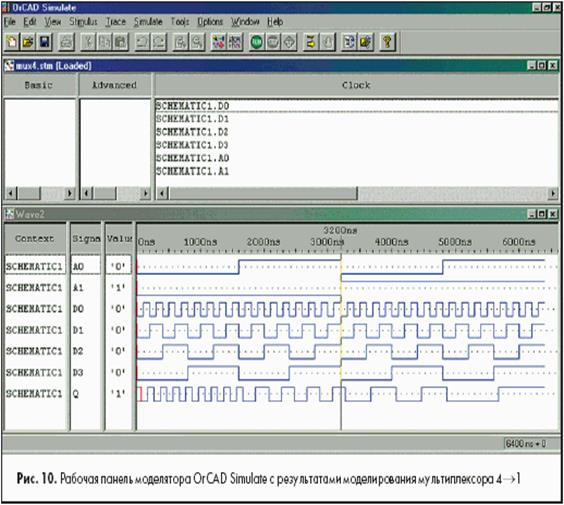Click the Advanced list's right scroll arrow
Screen dimensions: 564x505
[145, 194]
